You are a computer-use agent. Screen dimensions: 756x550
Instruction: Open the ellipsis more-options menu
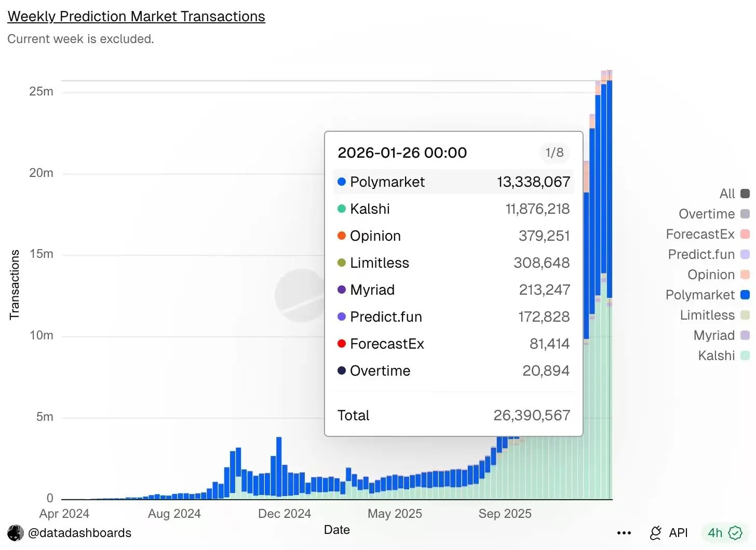[624, 533]
